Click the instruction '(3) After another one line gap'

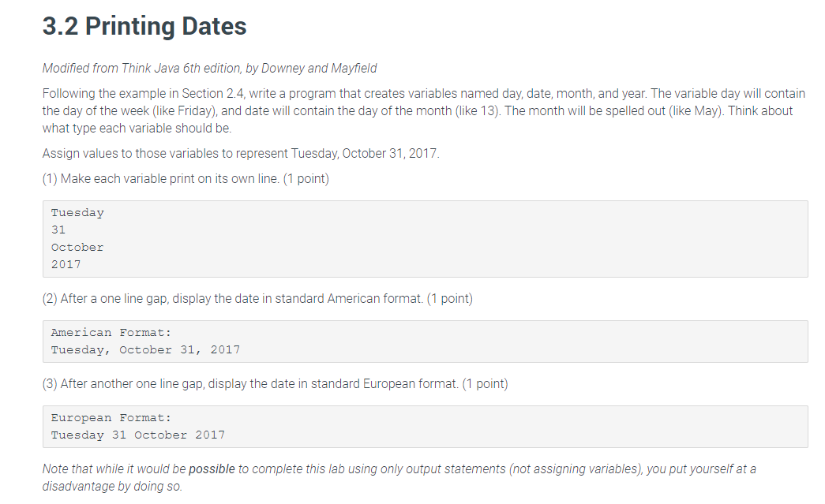(276, 383)
